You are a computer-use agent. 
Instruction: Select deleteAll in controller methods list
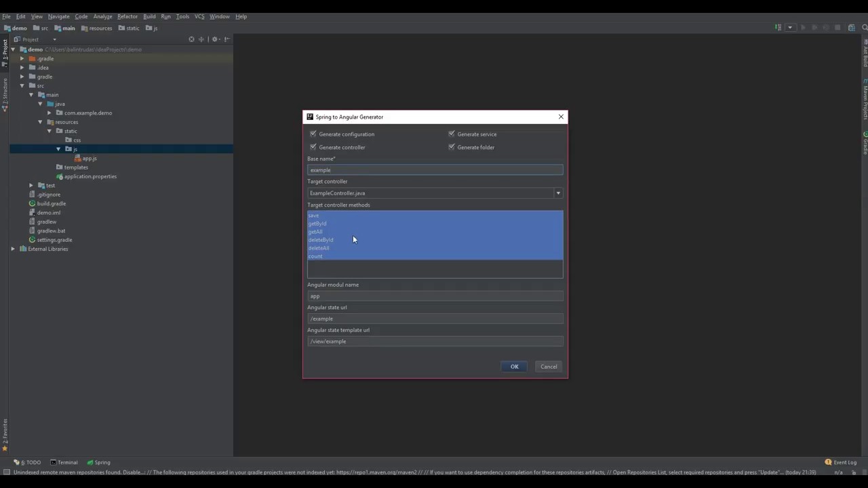[435, 248]
